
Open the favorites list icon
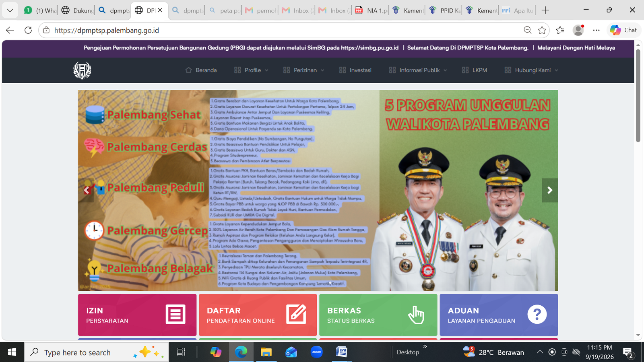(560, 30)
